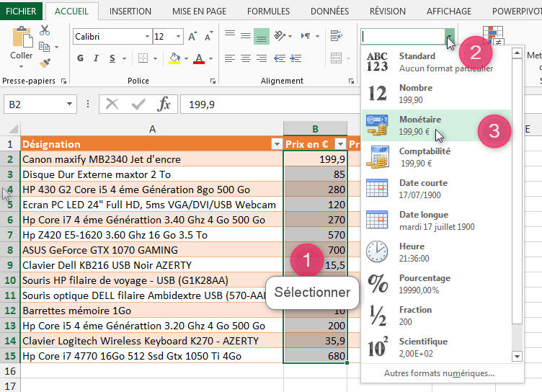This screenshot has height=392, width=542.
Task: Open Autres formats numériques link
Action: click(x=439, y=373)
